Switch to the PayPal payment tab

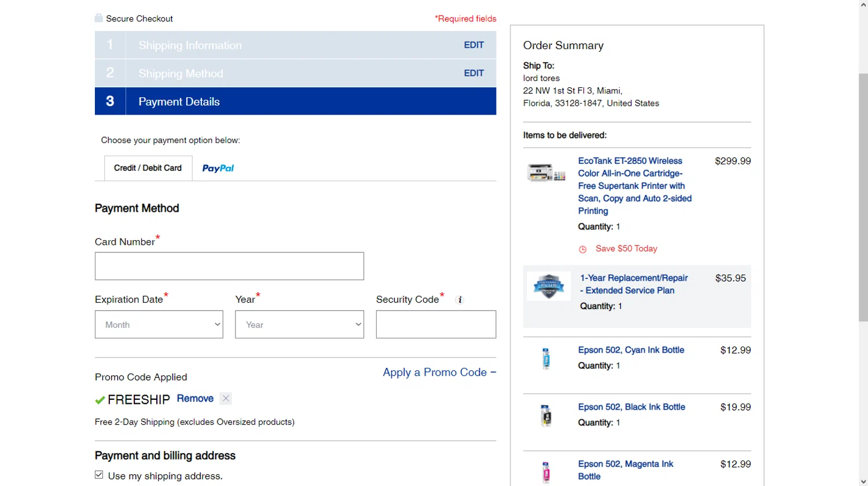click(218, 168)
